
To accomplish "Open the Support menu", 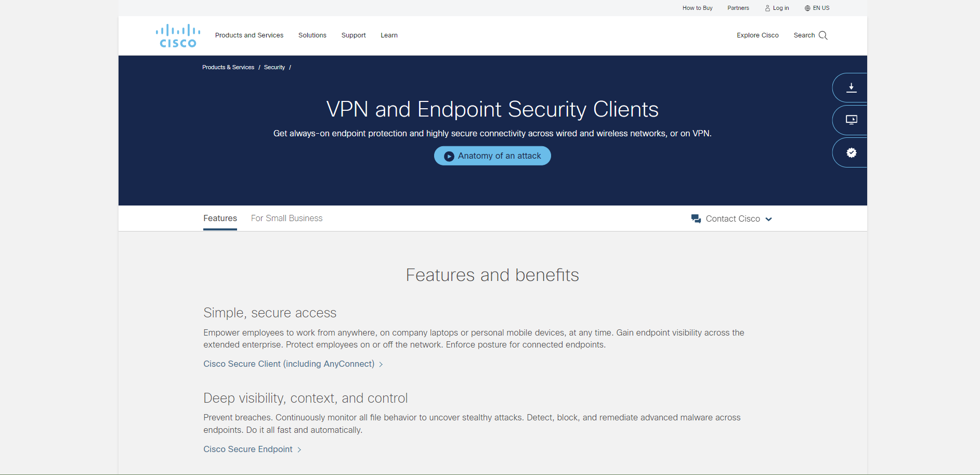I will [354, 35].
